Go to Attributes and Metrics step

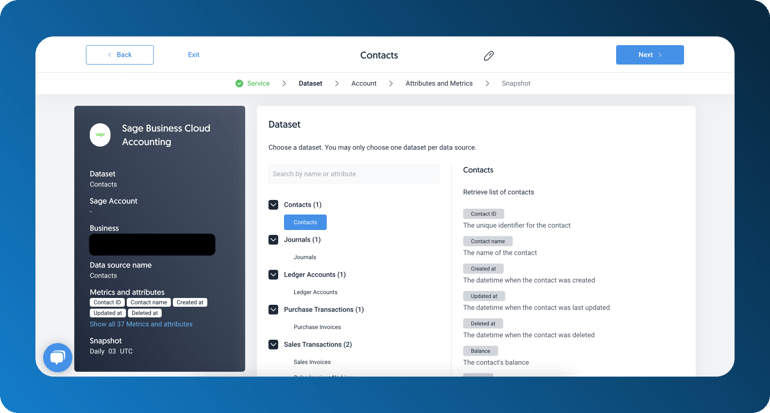tap(439, 83)
